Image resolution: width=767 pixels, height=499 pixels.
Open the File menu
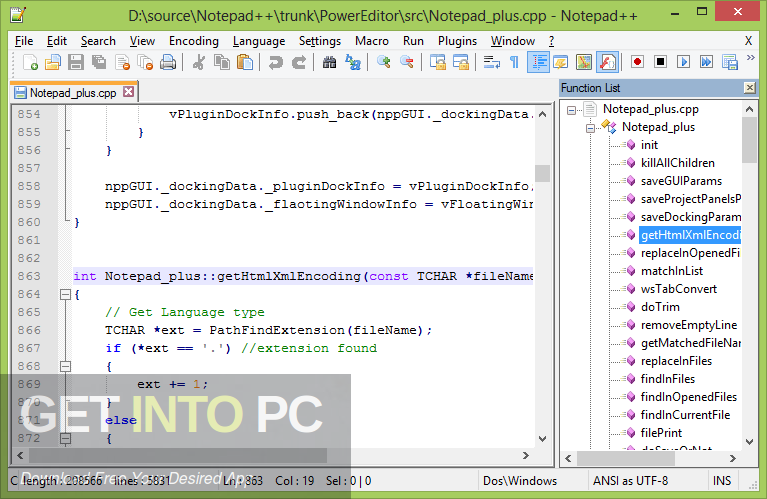click(x=24, y=41)
